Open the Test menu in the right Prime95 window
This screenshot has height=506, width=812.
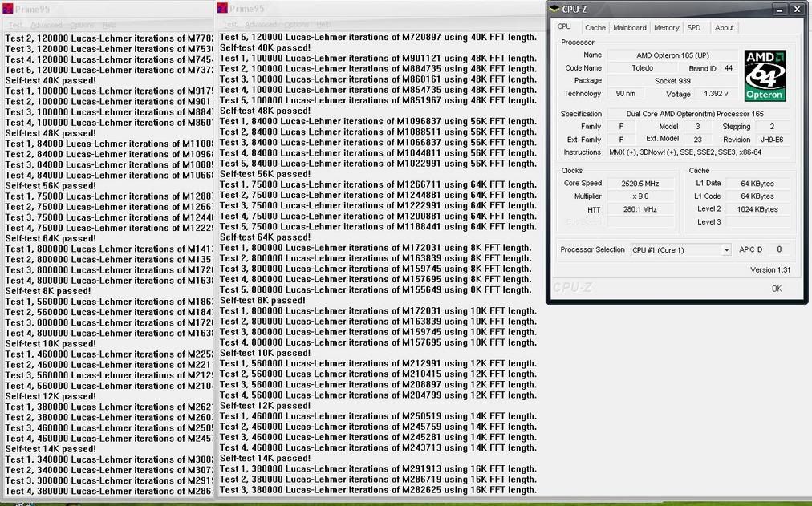[231, 24]
